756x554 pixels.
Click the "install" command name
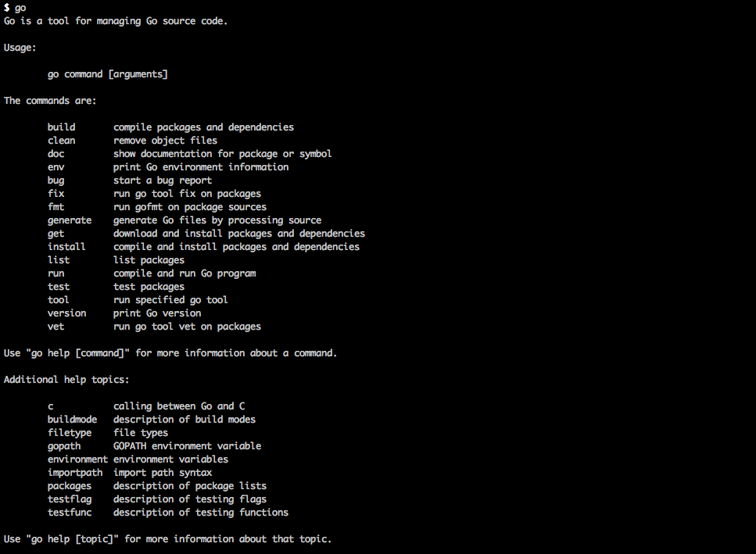(x=66, y=247)
